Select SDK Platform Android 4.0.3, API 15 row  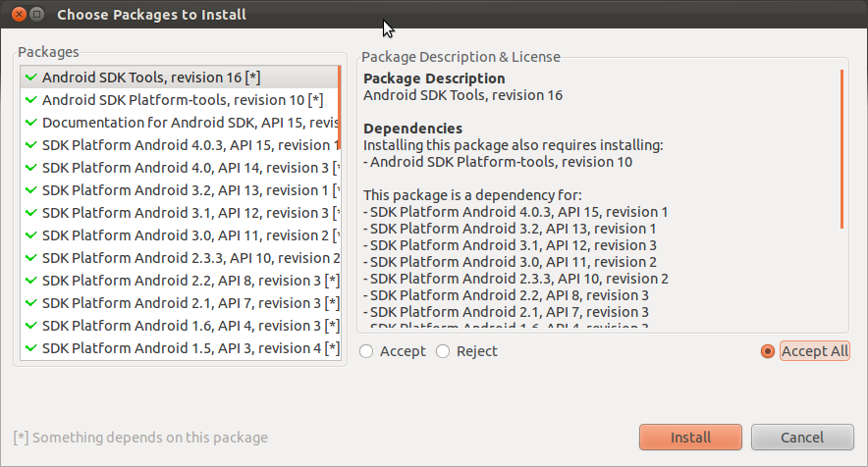[181, 145]
